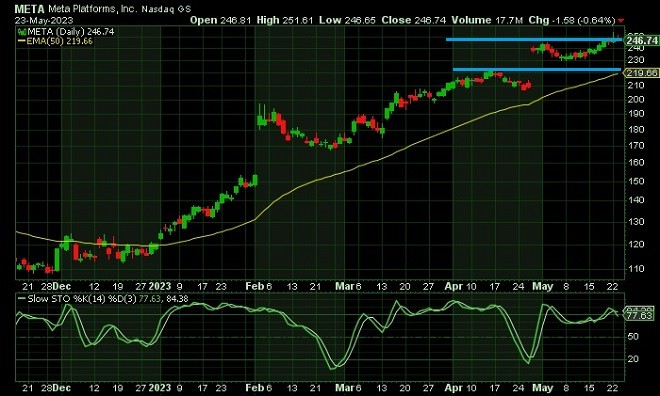Click the 200 price axis label

tap(636, 99)
